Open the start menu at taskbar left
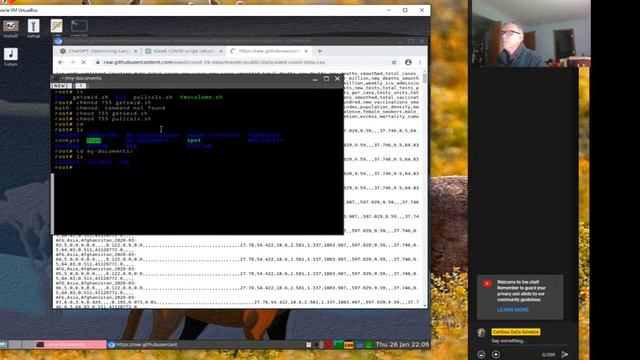 [x=4, y=344]
